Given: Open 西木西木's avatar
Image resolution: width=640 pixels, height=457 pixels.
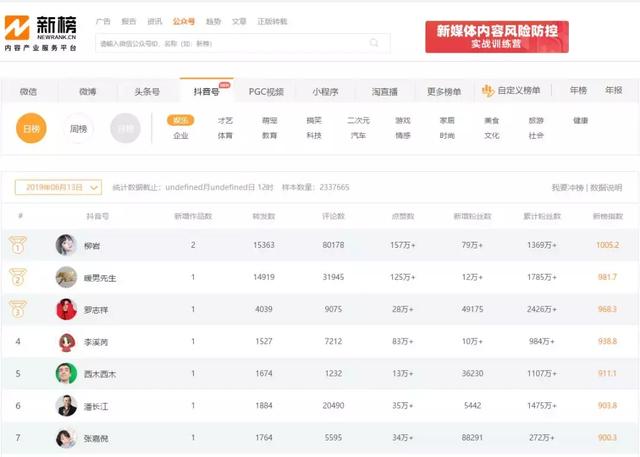Looking at the screenshot, I should [66, 373].
